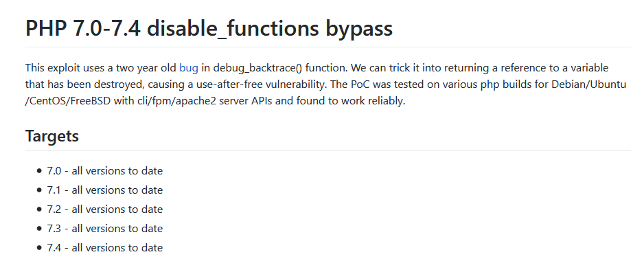This screenshot has height=261, width=644.
Task: Click the word "exploit" in the first sentence
Action: pos(63,68)
